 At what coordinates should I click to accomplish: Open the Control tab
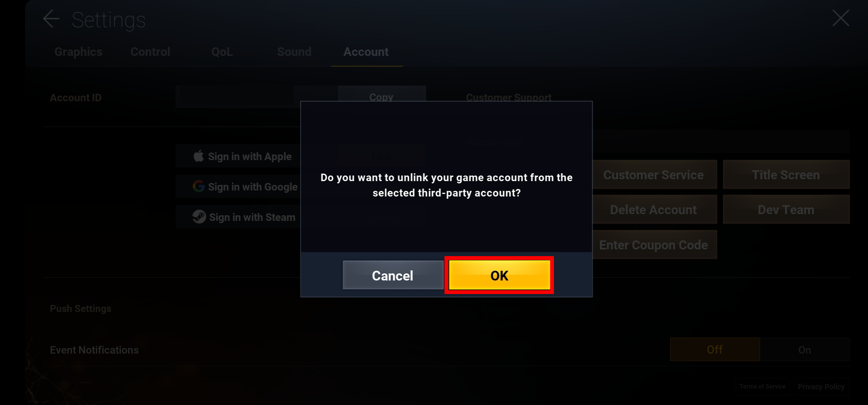point(150,52)
